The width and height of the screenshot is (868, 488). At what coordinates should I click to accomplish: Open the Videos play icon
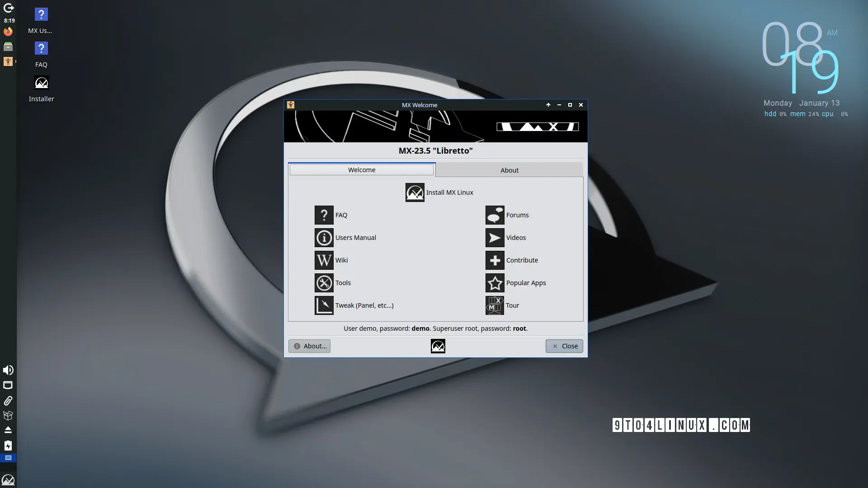(x=495, y=238)
